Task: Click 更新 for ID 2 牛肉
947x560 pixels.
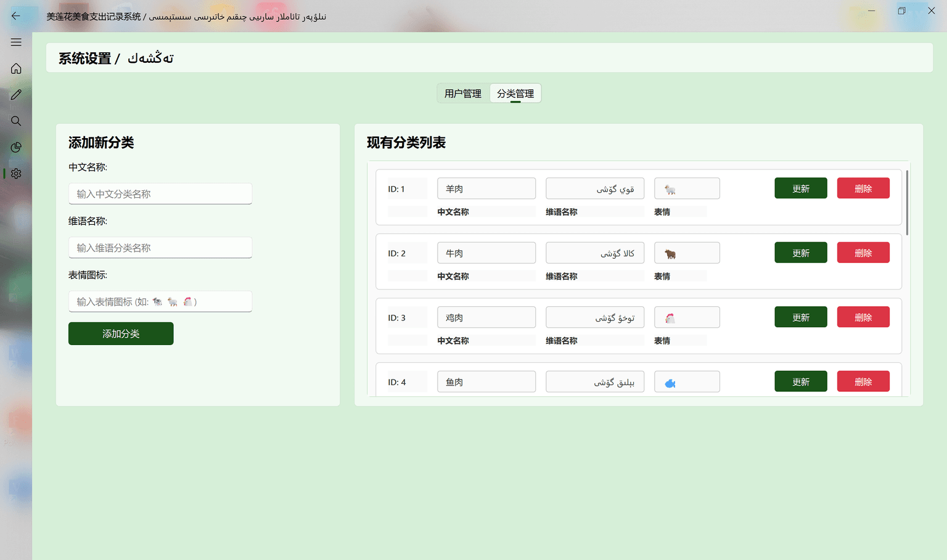Action: pos(801,253)
